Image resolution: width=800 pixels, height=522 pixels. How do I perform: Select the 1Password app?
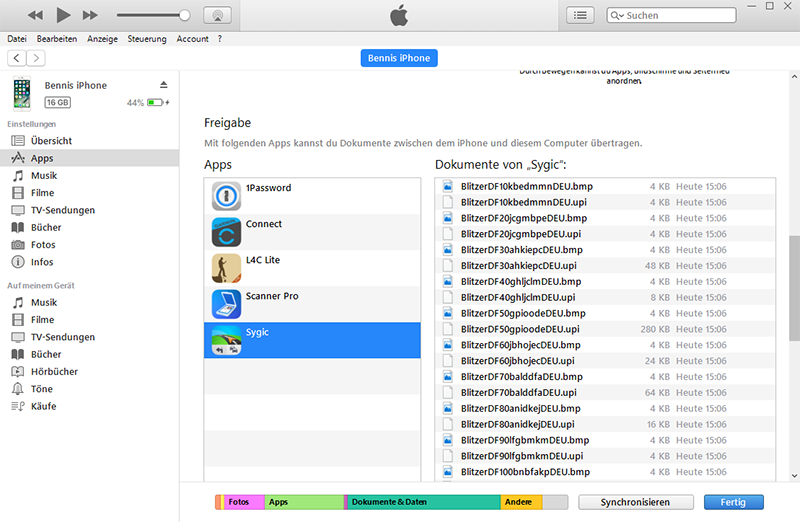pyautogui.click(x=227, y=196)
